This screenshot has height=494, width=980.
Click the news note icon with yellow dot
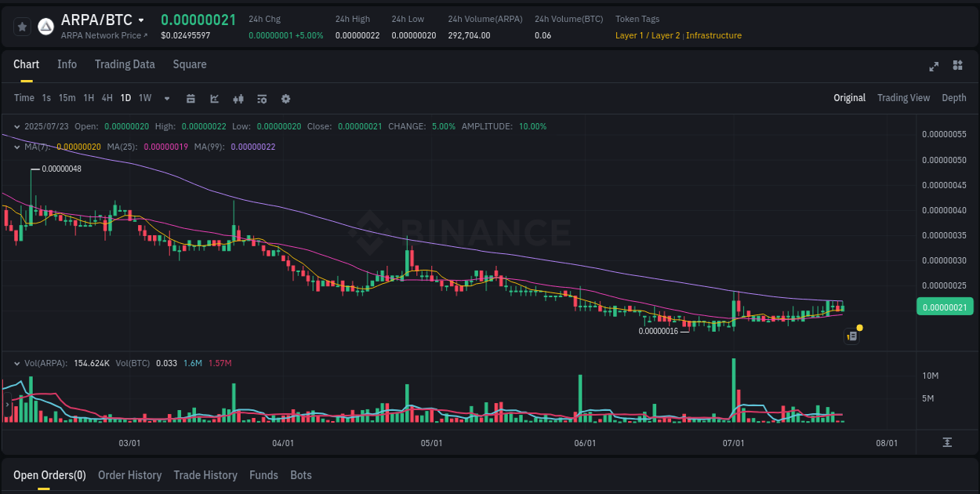tap(852, 336)
